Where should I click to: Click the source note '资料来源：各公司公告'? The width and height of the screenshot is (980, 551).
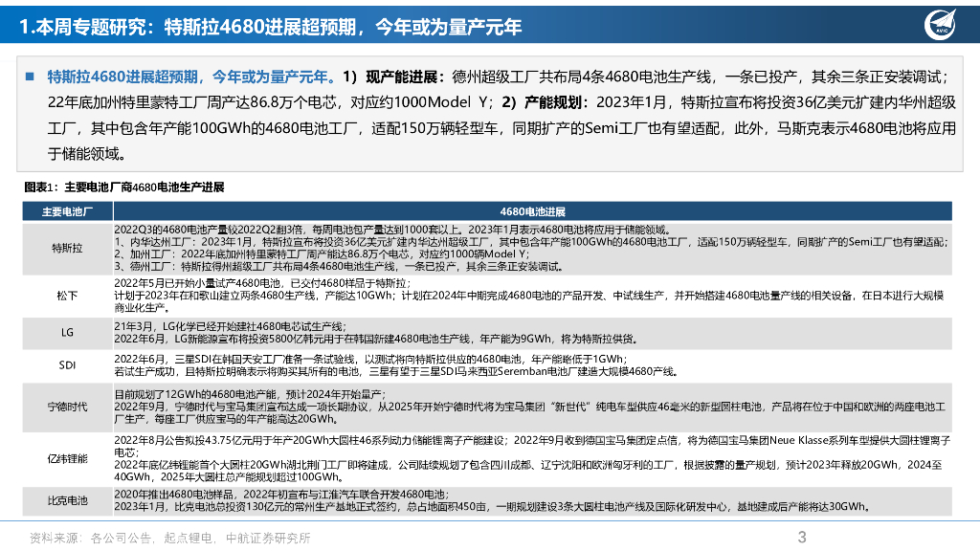[x=170, y=538]
